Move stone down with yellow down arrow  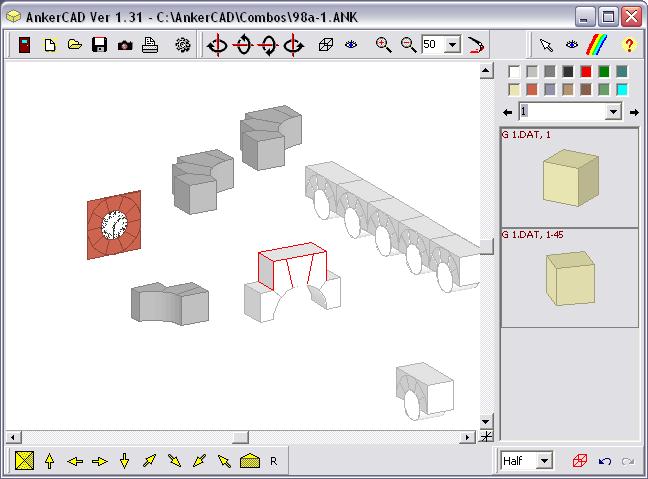[124, 461]
